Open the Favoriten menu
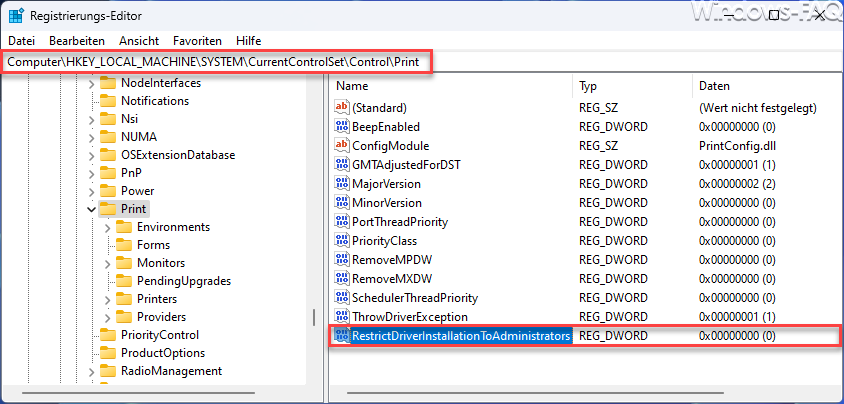 coord(197,41)
